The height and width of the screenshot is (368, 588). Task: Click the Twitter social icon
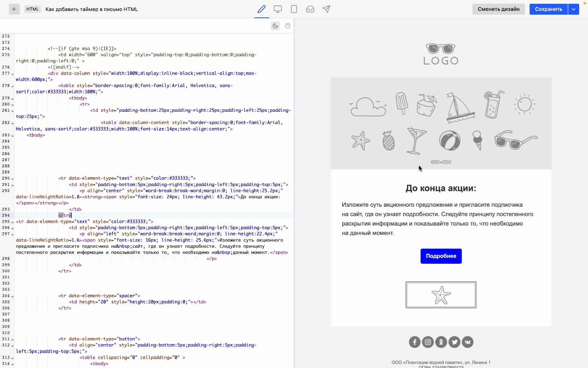pyautogui.click(x=454, y=342)
